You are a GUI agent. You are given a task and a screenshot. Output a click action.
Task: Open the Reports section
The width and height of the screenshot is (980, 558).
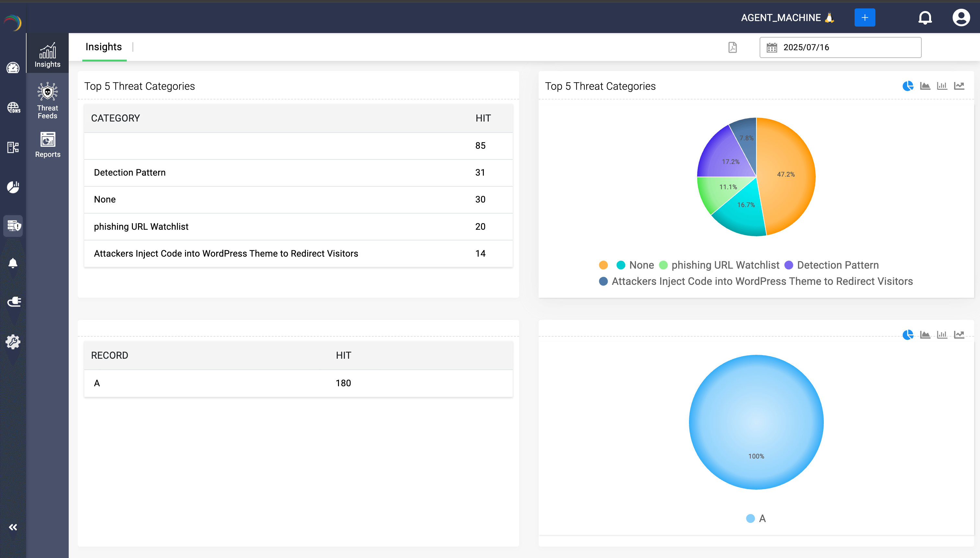point(48,145)
